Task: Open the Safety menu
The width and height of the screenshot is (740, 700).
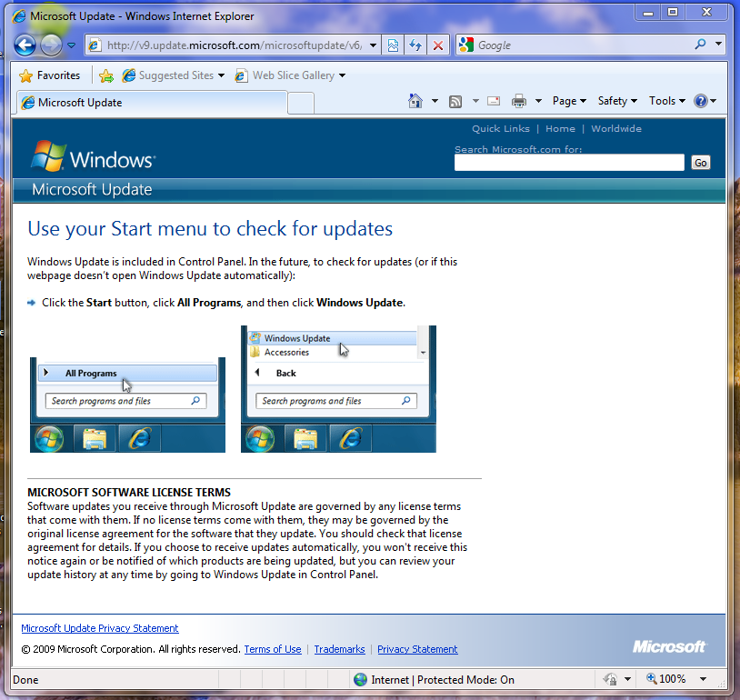Action: pos(617,101)
